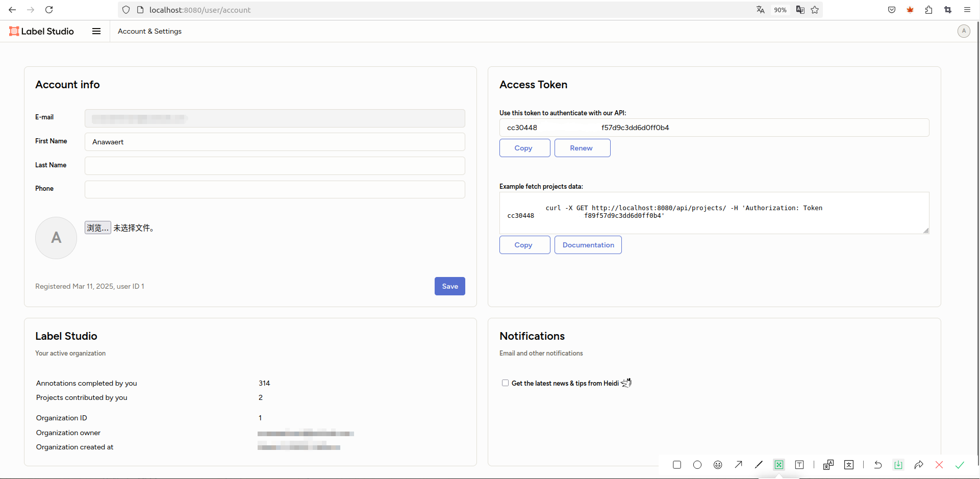Select the rectangle shape annotation tool

pyautogui.click(x=677, y=465)
